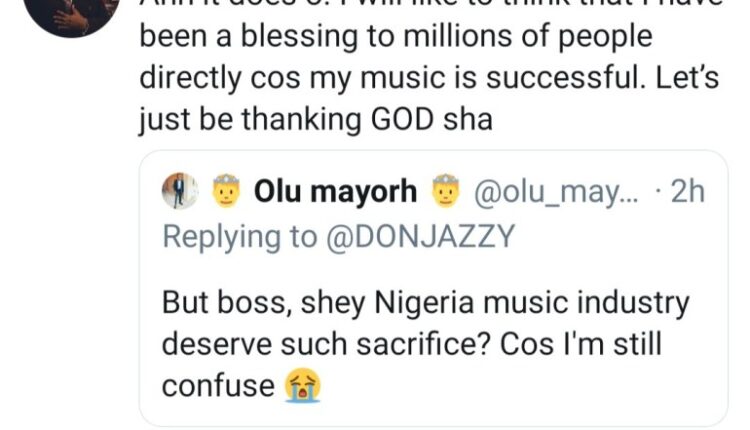Click the crying emoji after 'confuse'
750x430 pixels.
[296, 386]
